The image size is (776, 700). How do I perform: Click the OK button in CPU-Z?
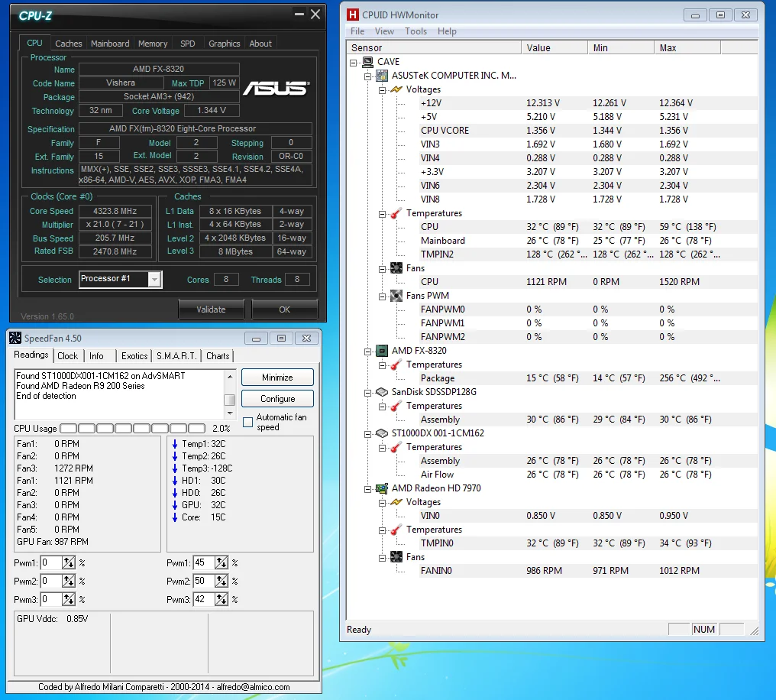coord(285,309)
